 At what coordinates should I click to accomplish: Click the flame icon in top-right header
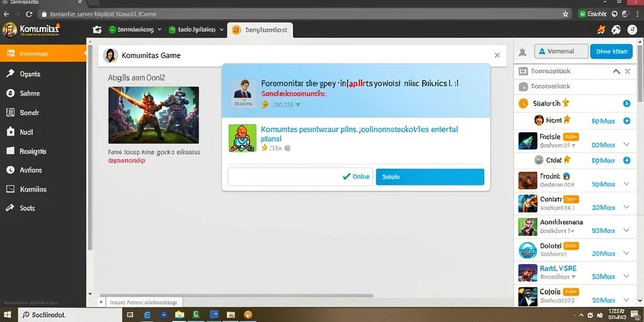601,30
